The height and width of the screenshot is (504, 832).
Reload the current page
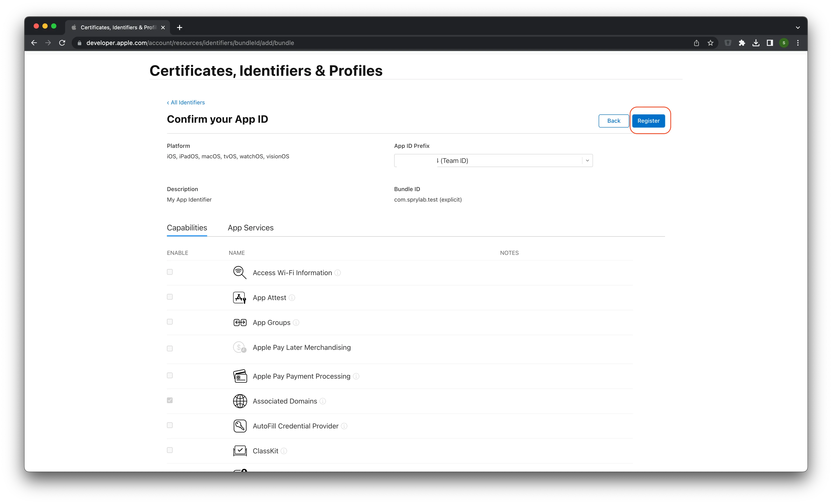62,43
